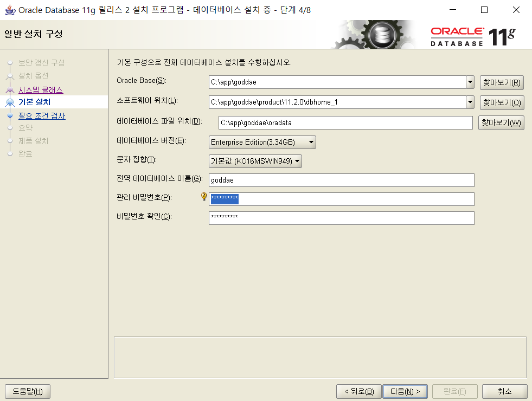Open the Oracle Base path dropdown arrow
This screenshot has width=532, height=401.
pos(470,82)
